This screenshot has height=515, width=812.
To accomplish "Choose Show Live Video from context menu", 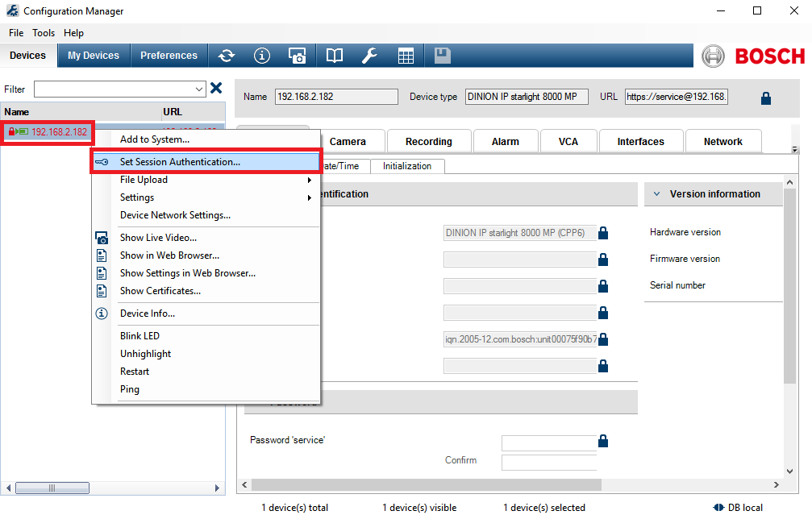I will click(x=206, y=238).
